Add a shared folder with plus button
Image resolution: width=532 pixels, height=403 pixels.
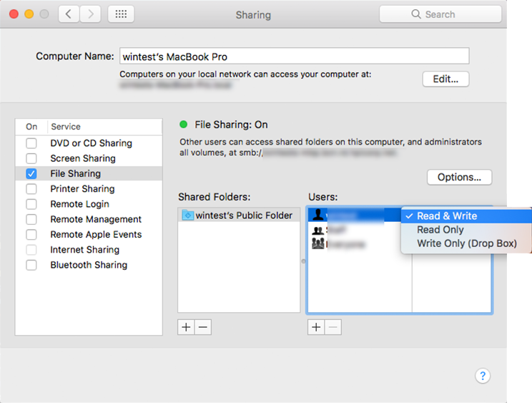(x=186, y=326)
